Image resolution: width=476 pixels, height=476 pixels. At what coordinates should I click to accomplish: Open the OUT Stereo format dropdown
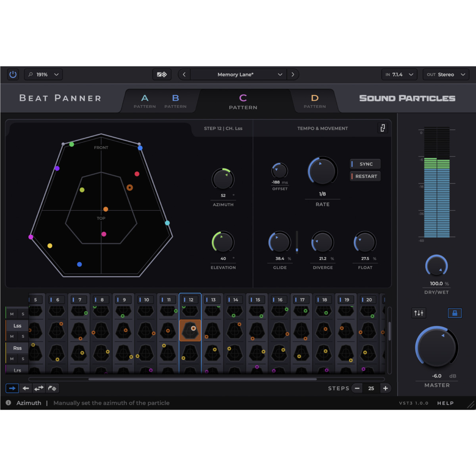click(x=446, y=74)
